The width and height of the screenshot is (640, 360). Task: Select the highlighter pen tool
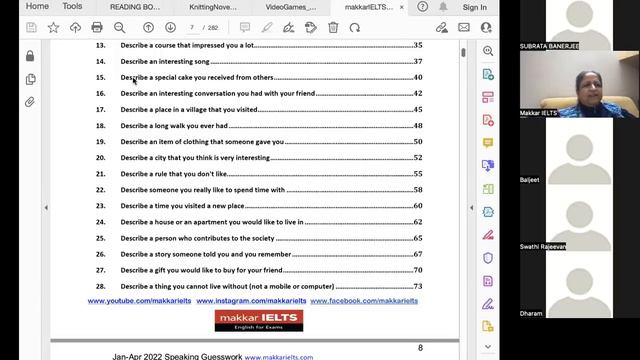(x=267, y=28)
